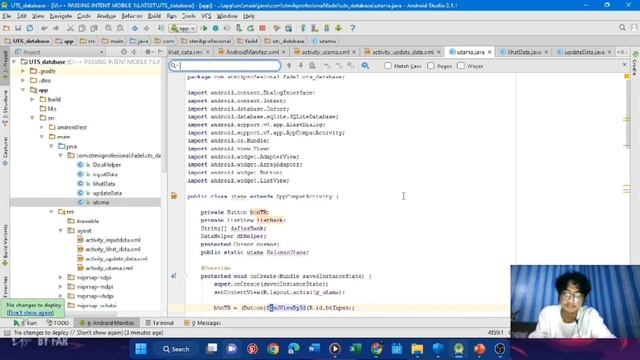This screenshot has width=640, height=360.
Task: Click the utama breadcrumb in navigation bar
Action: 324,41
